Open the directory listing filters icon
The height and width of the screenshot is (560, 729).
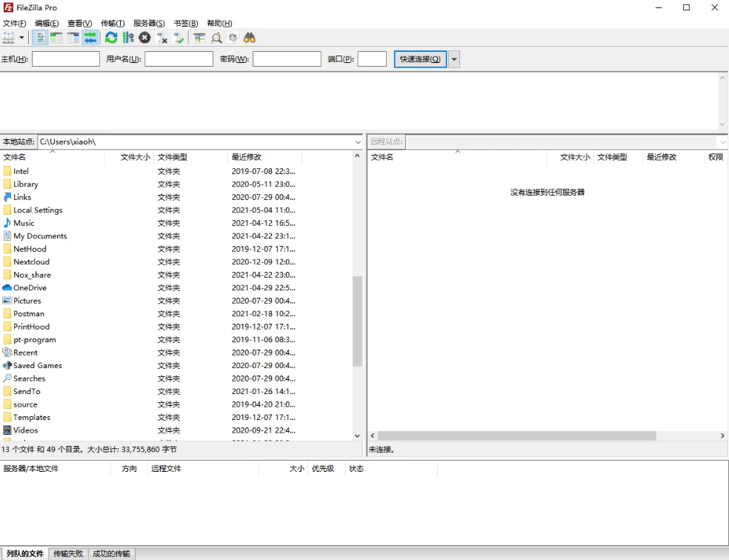[199, 38]
